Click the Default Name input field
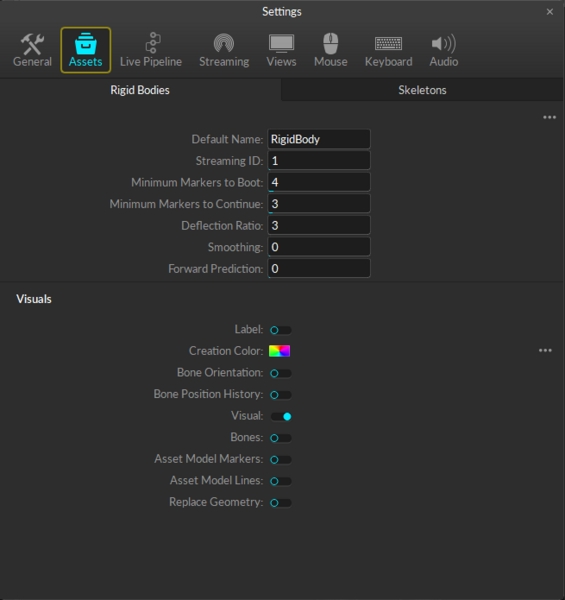The width and height of the screenshot is (565, 600). click(x=319, y=139)
